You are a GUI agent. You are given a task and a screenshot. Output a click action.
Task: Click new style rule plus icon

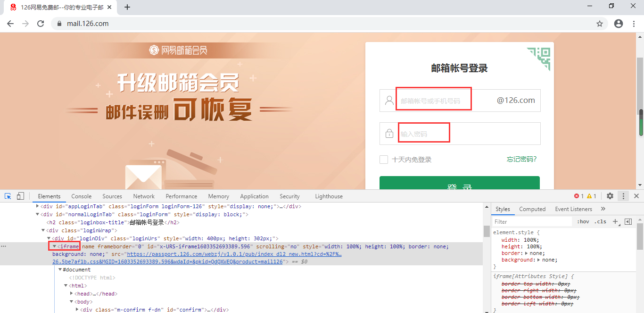(615, 221)
